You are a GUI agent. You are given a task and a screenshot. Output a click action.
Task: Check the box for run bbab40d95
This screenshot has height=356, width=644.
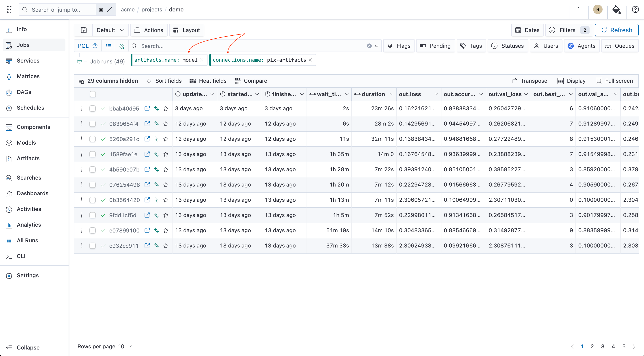tap(93, 108)
